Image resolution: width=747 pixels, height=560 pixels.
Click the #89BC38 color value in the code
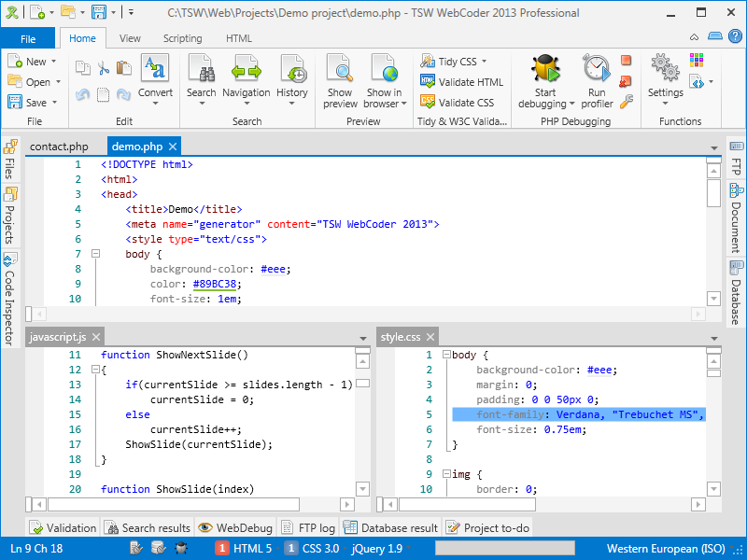pos(217,284)
